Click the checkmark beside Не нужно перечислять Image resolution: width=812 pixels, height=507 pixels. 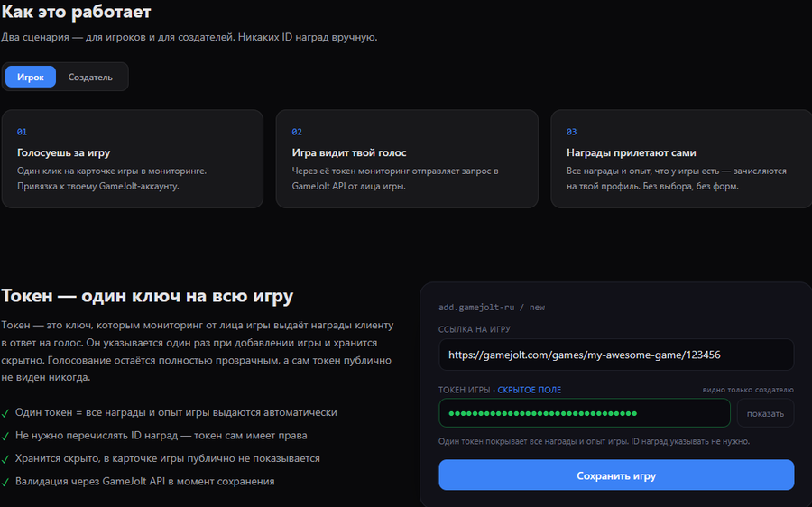[x=5, y=436]
